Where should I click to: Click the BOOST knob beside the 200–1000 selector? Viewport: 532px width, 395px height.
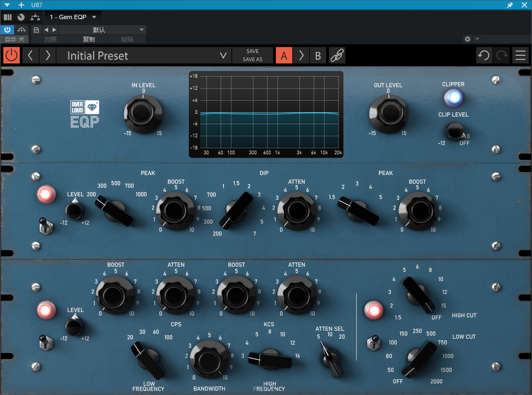pyautogui.click(x=175, y=211)
